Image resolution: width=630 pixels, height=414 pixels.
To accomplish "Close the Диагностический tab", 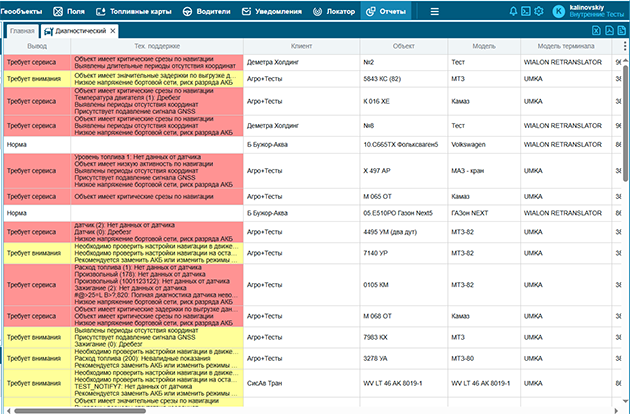I will pos(113,31).
